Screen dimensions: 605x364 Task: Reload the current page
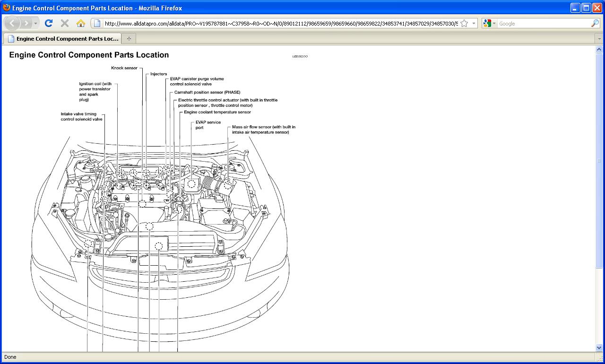coord(49,23)
